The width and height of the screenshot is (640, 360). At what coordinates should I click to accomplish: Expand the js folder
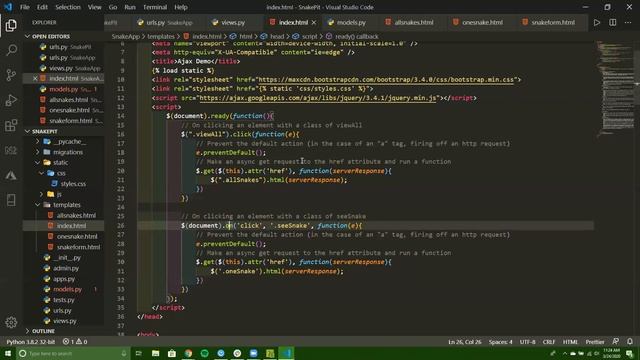point(59,194)
